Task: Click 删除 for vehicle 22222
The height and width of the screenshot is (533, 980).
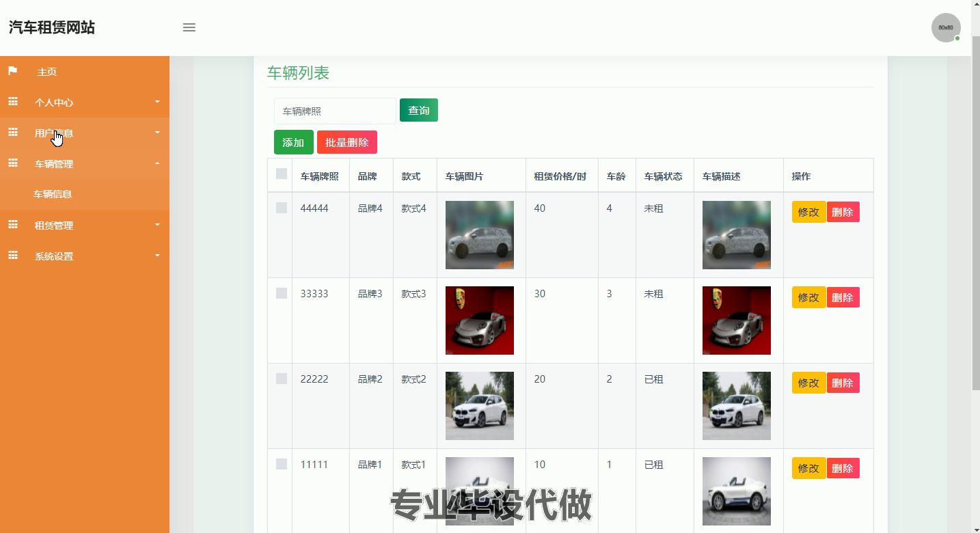Action: click(843, 383)
